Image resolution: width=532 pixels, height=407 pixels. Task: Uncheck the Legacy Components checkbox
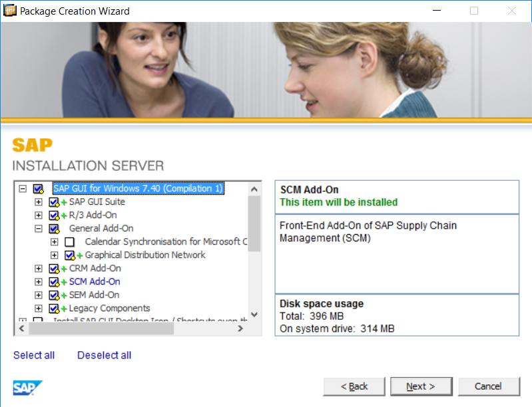click(54, 309)
